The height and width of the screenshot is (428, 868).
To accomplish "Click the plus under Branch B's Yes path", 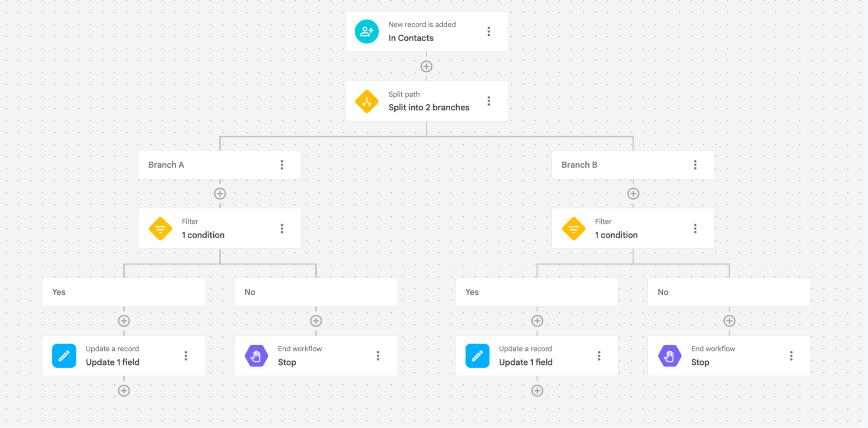I will point(537,321).
